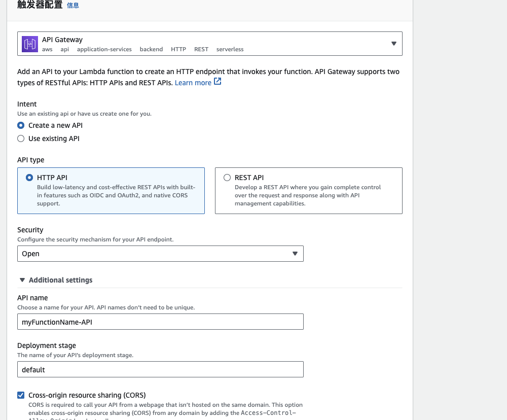Click the backend tag text

[151, 49]
